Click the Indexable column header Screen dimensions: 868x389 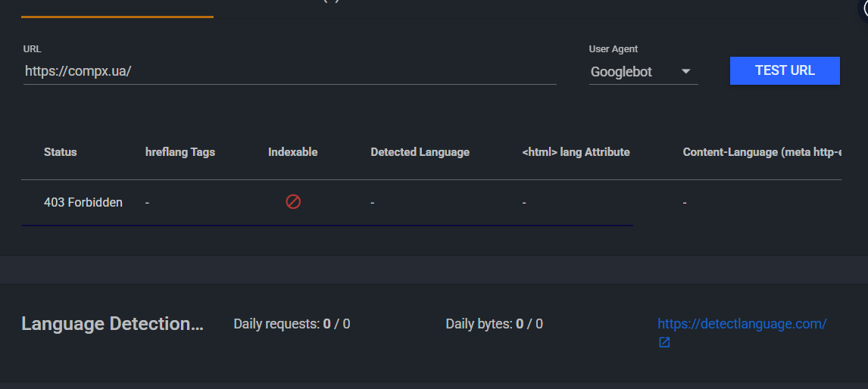(x=293, y=152)
